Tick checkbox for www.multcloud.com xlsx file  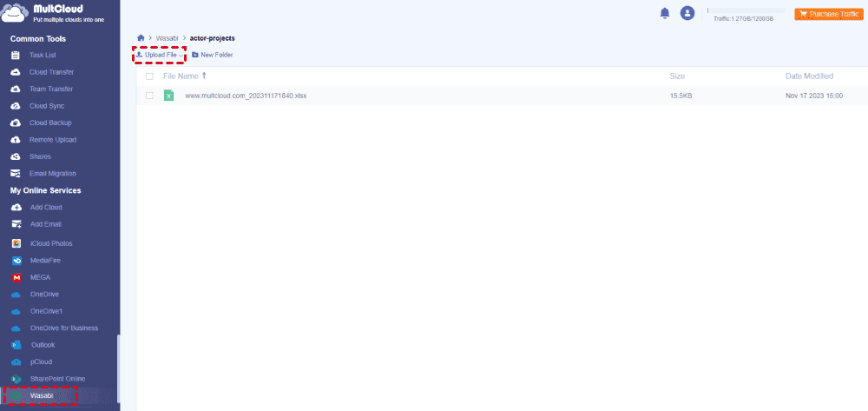pos(149,96)
